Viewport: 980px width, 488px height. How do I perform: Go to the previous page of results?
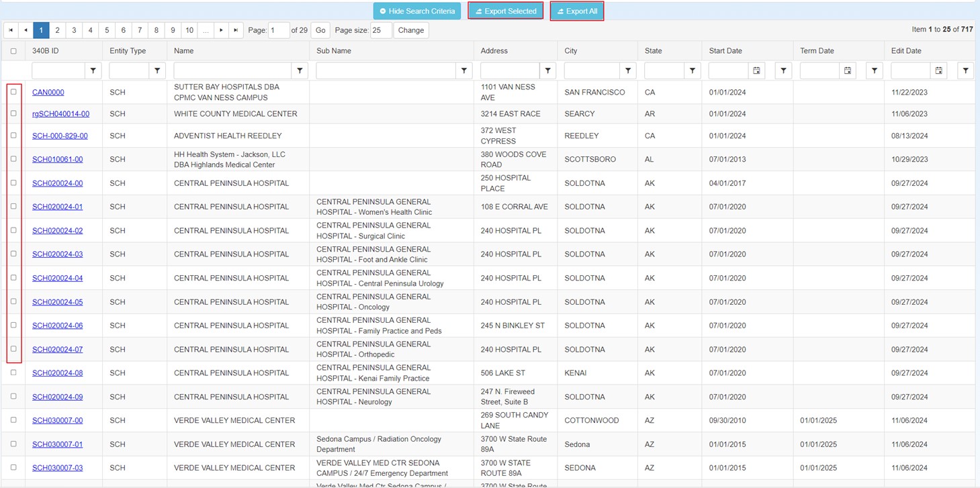26,30
